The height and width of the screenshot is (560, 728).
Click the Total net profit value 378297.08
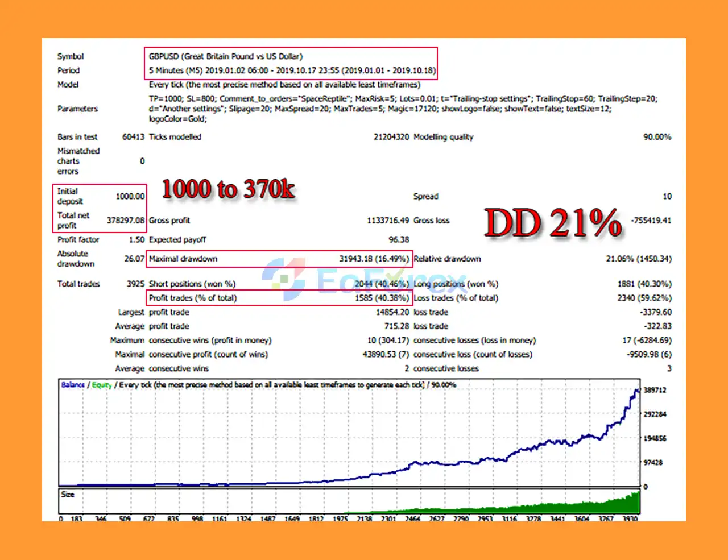coord(126,221)
